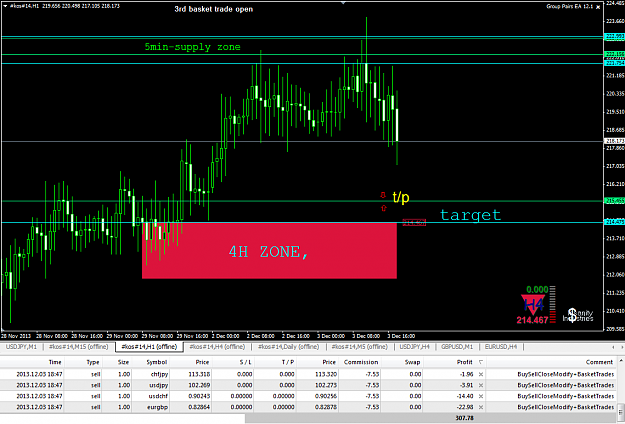Click the BasketTrades comment in eurgbp row
625x424 pixels.
coord(565,407)
